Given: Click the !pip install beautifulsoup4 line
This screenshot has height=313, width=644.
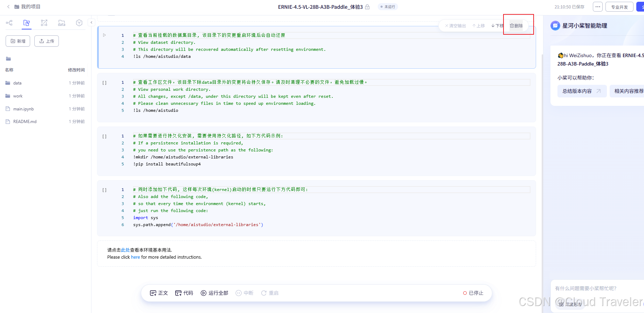Looking at the screenshot, I should tap(167, 164).
